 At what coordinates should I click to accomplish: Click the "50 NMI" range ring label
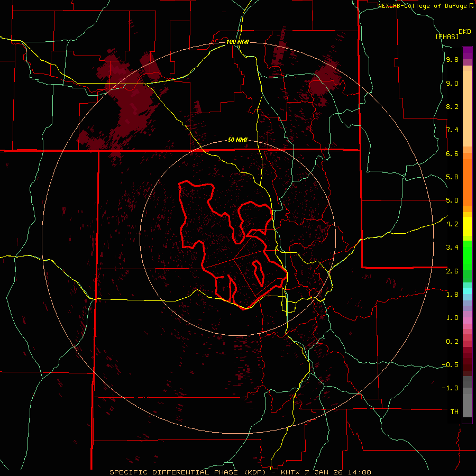coord(237,140)
